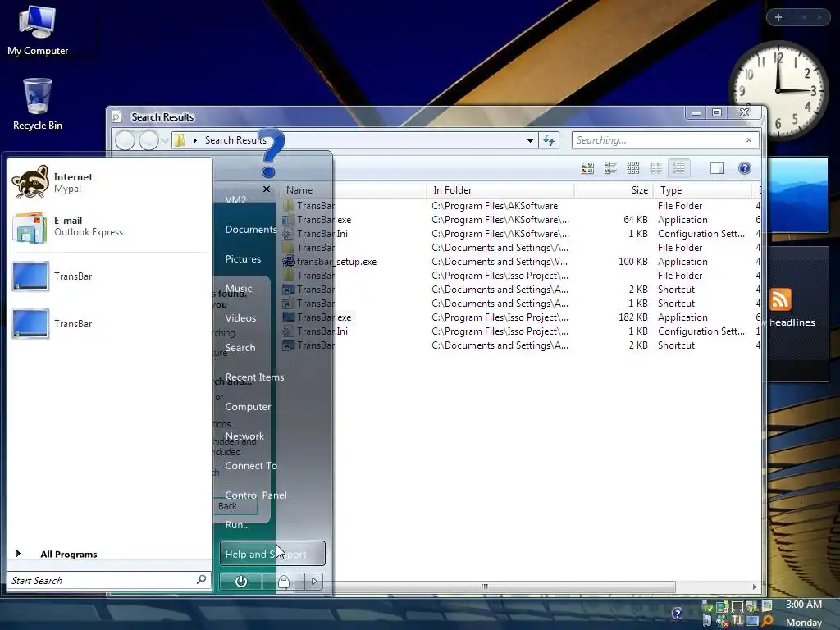Viewport: 840px width, 630px height.
Task: Open the address bar dropdown arrow
Action: 530,140
